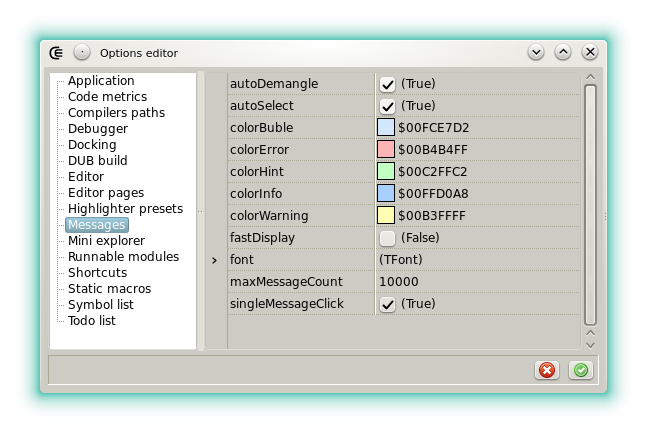This screenshot has width=647, height=433.
Task: Click the green accept checkmark button
Action: click(x=580, y=370)
